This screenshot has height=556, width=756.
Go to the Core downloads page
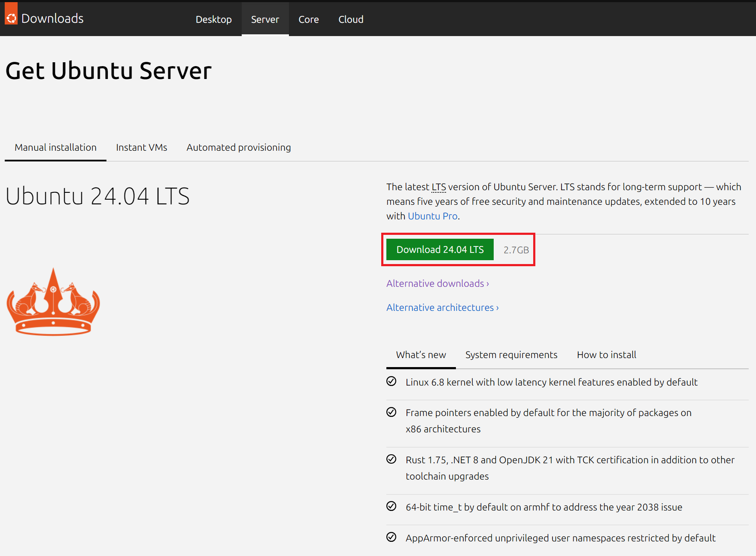click(x=309, y=19)
